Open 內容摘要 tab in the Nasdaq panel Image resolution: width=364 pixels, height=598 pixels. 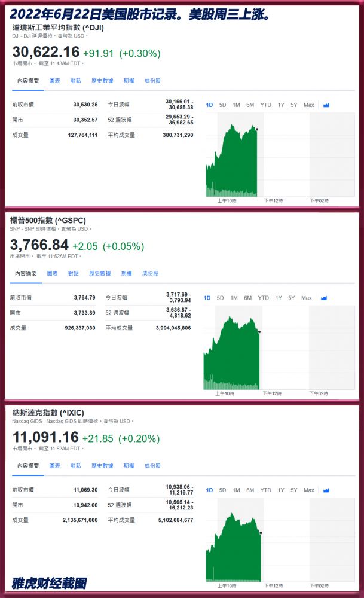[28, 466]
